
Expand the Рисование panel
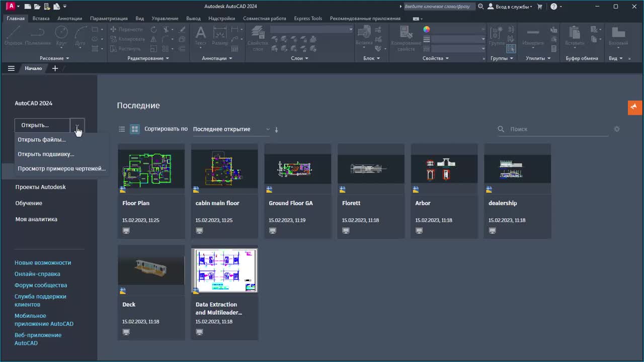[x=54, y=58]
